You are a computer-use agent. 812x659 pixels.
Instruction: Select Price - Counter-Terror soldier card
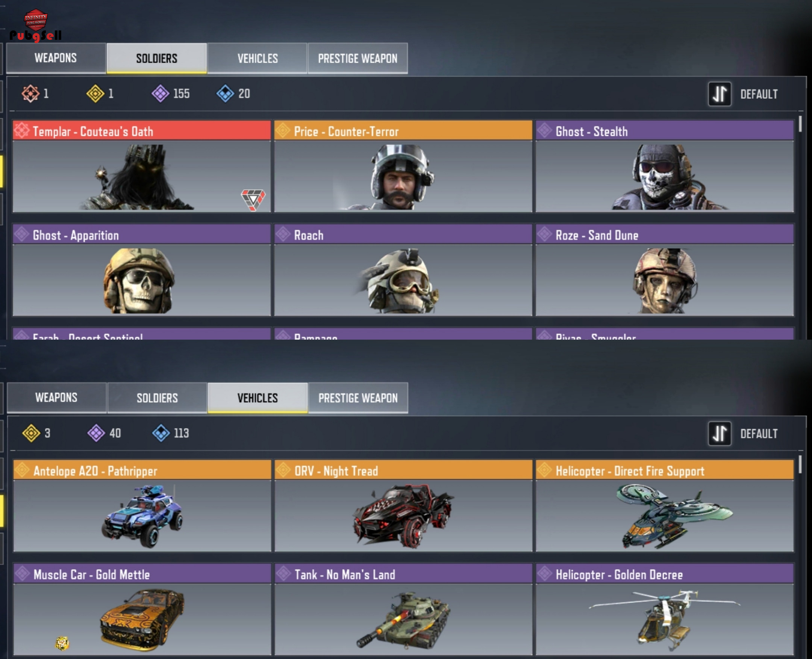pos(403,166)
